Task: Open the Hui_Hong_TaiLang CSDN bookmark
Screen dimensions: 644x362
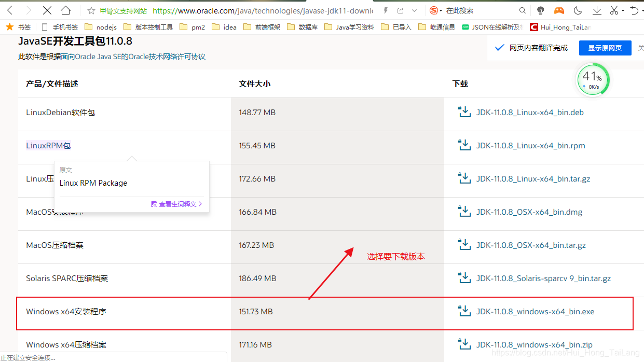Action: [560, 27]
